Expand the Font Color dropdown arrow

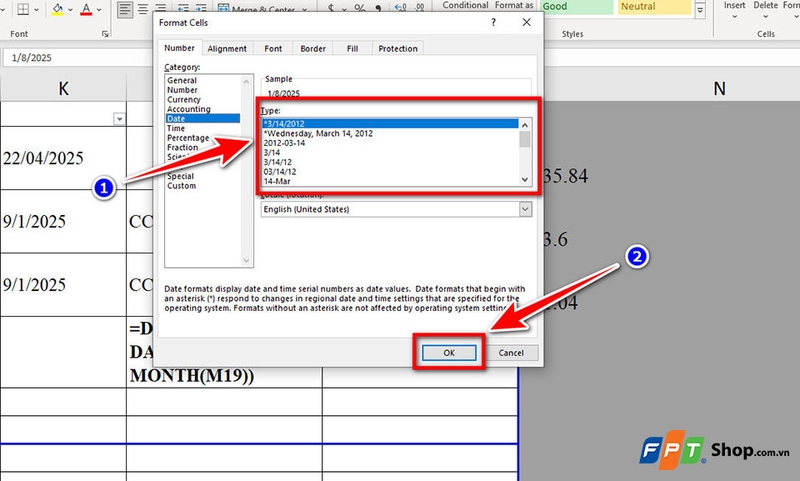click(99, 10)
